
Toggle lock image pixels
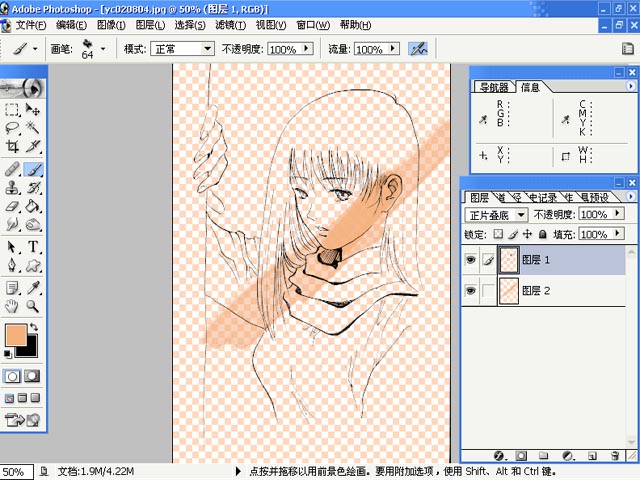click(513, 234)
